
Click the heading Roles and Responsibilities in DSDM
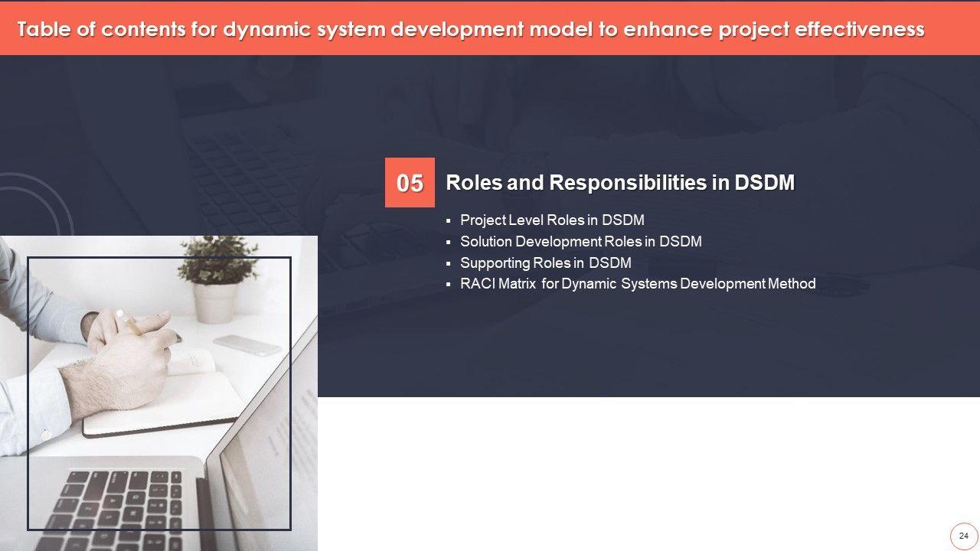coord(620,183)
